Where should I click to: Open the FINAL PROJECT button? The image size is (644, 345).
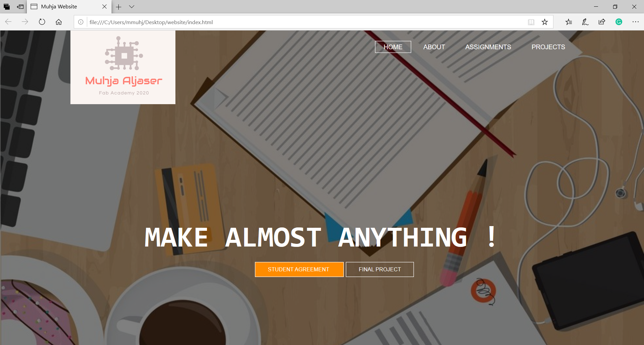click(x=380, y=269)
